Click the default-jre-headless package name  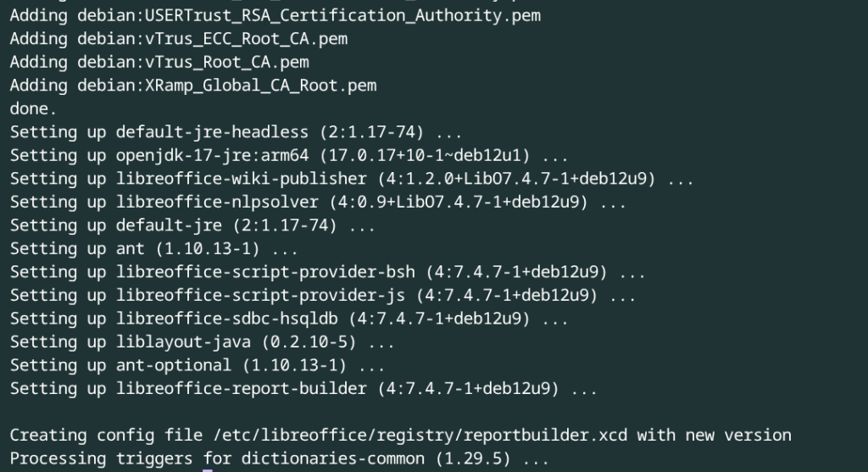click(212, 132)
